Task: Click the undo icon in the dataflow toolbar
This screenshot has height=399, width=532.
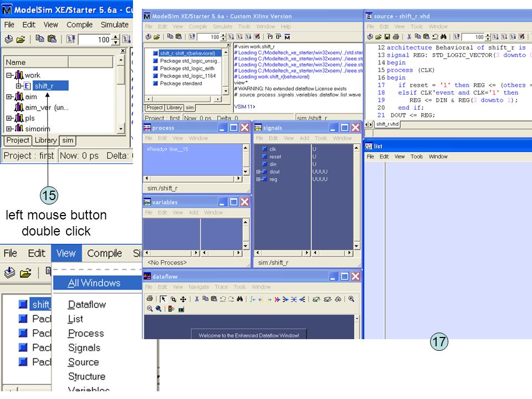Action: point(223,299)
